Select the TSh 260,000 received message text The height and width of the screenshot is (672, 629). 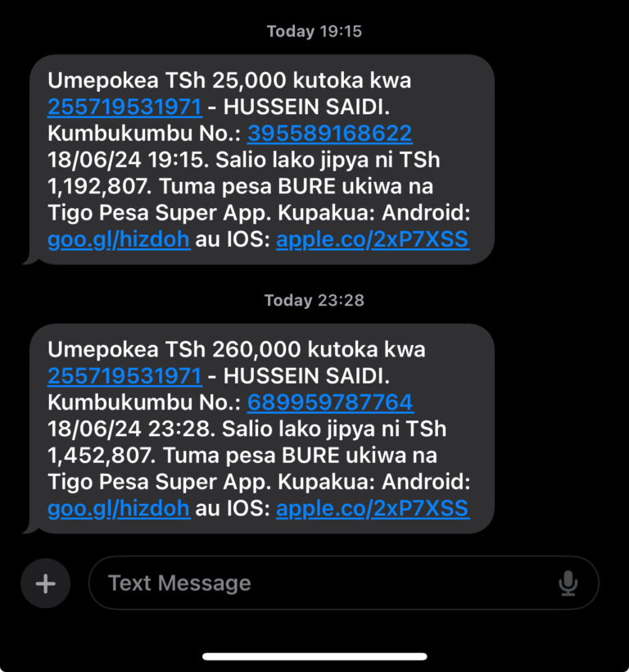tap(262, 429)
